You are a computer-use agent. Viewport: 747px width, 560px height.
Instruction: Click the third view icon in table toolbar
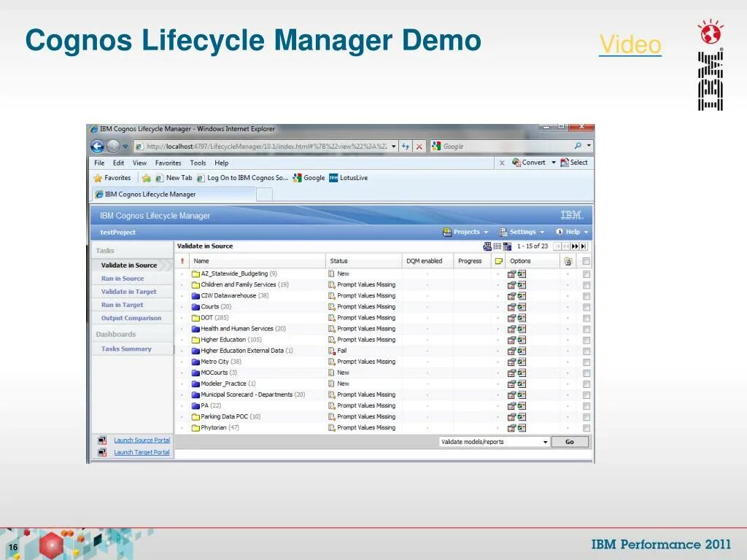[508, 246]
